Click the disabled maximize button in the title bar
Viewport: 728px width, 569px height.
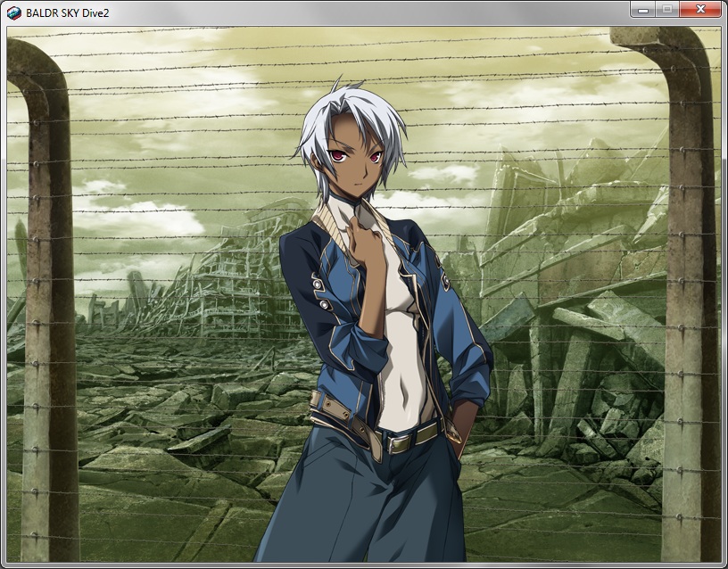[667, 10]
